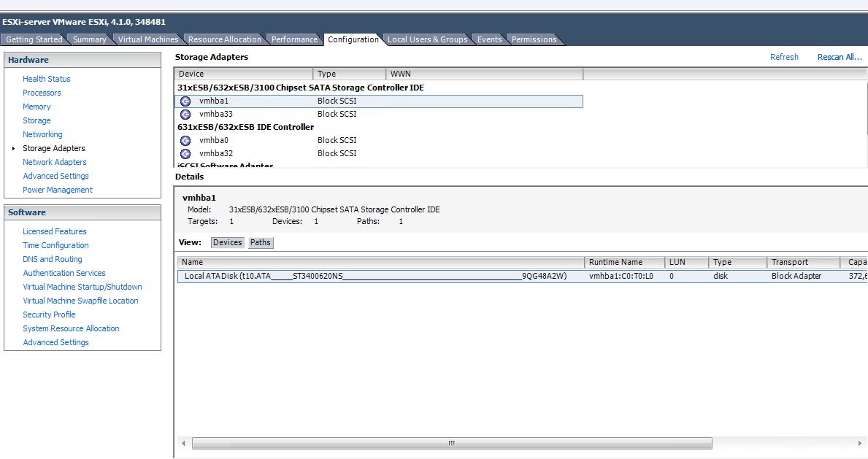Sort adapters by Type column
The image size is (868, 459).
(349, 74)
